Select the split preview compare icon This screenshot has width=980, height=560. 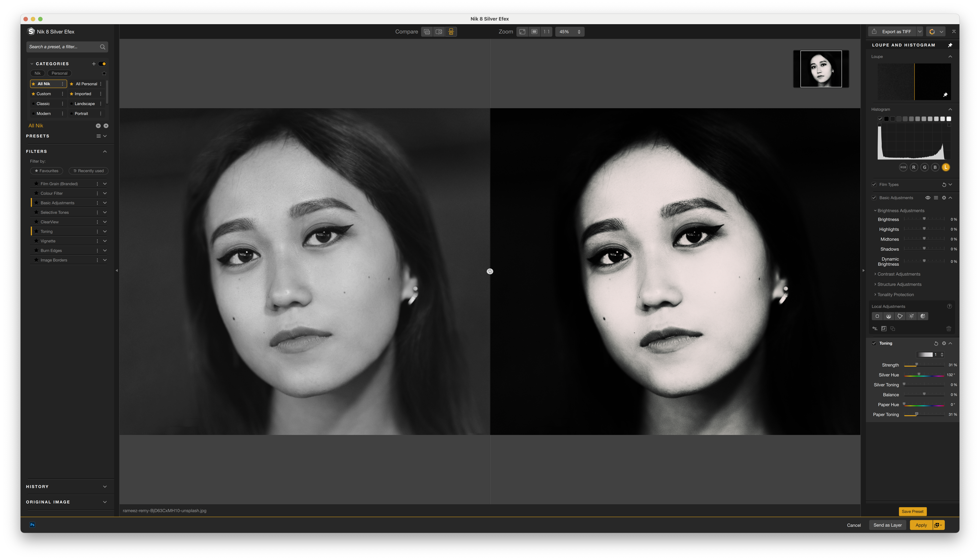tap(439, 32)
